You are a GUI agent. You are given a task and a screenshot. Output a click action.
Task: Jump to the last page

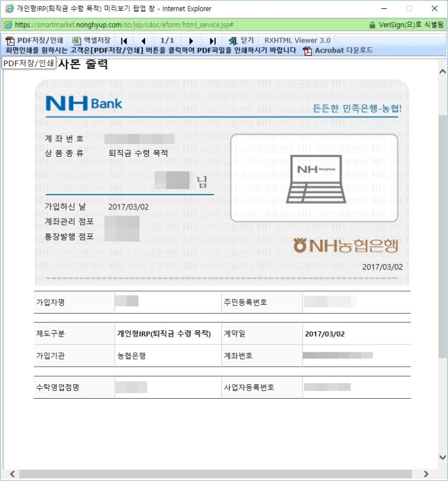(212, 41)
